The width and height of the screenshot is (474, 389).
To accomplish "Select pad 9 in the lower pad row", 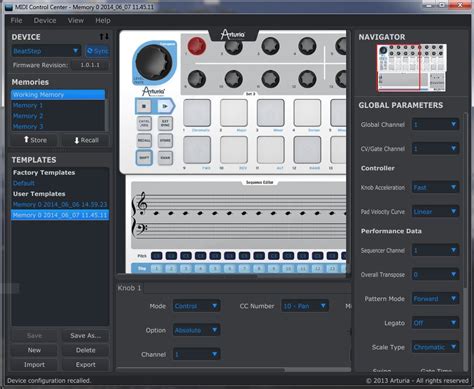I will (x=197, y=150).
